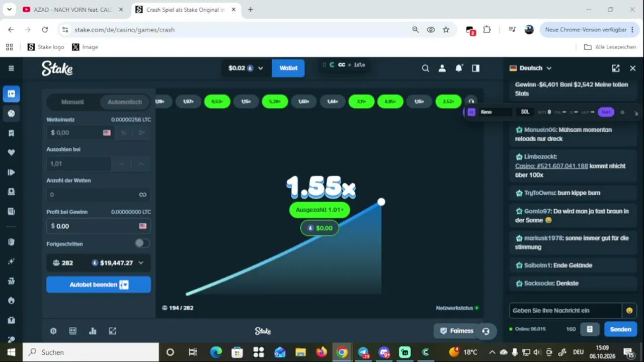This screenshot has width=644, height=362.
Task: Open the user profile icon
Action: [x=442, y=68]
